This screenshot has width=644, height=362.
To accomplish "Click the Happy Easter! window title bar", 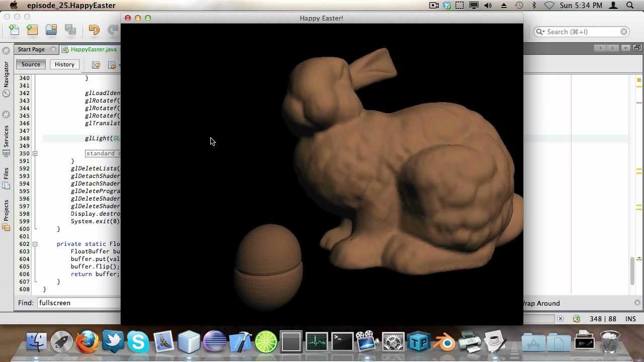I will click(x=321, y=18).
